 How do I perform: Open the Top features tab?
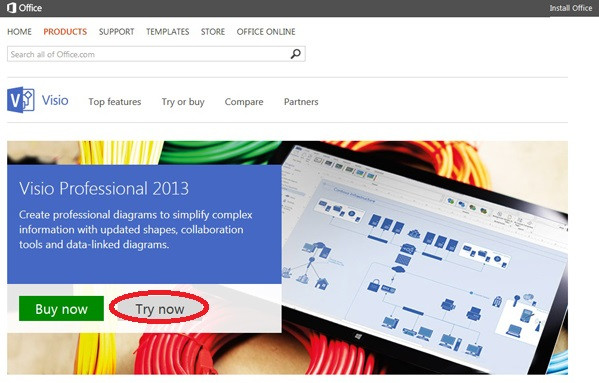click(115, 102)
